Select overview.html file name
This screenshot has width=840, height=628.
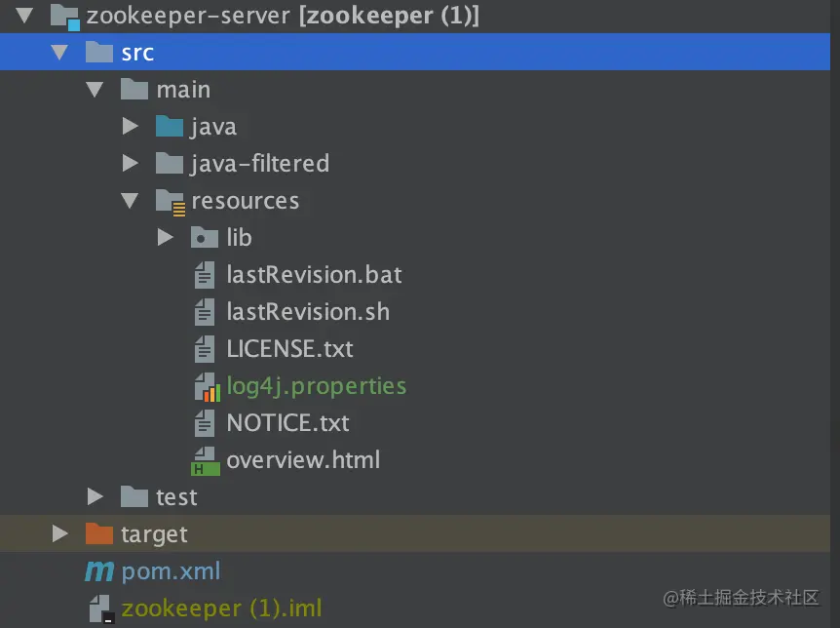click(303, 459)
